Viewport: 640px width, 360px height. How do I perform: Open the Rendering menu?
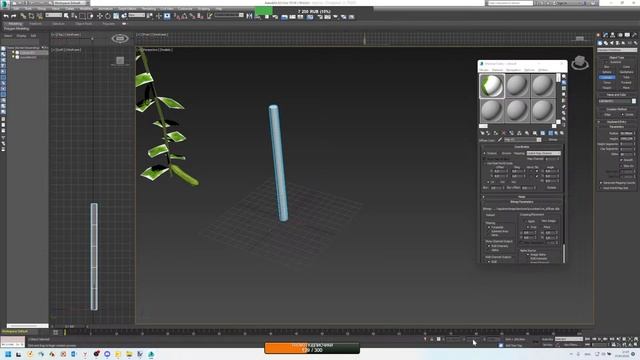click(x=149, y=9)
